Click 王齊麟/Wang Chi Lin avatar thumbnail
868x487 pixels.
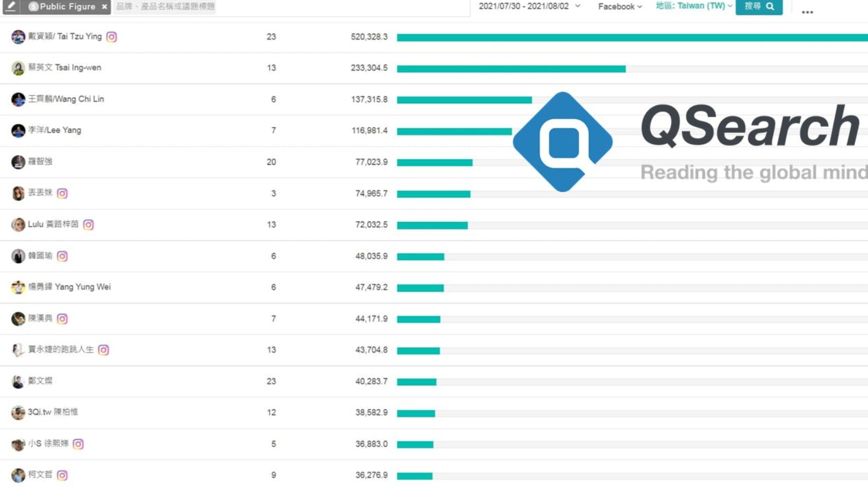tap(18, 99)
